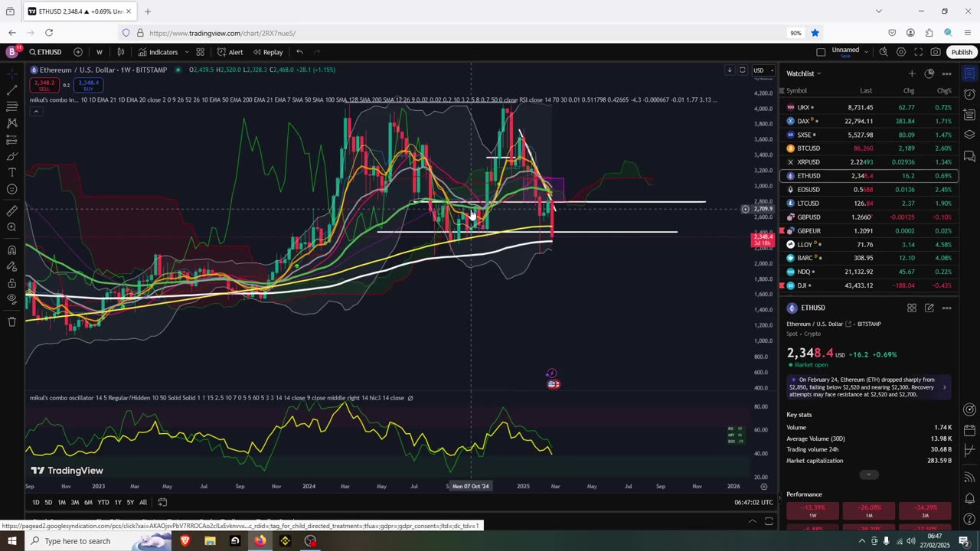The image size is (980, 551).
Task: Open the candlestick chart style picker
Action: [x=121, y=52]
